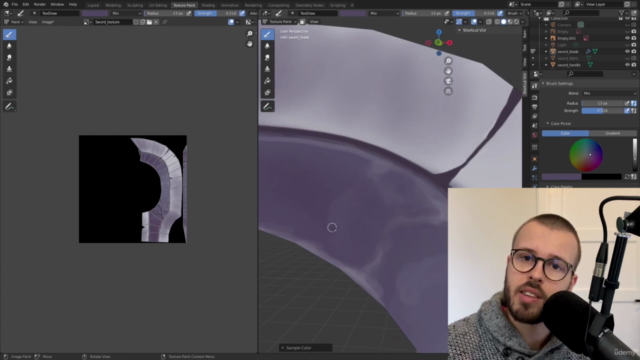640x360 pixels.
Task: Pin the image with the pin icon
Action: [165, 22]
